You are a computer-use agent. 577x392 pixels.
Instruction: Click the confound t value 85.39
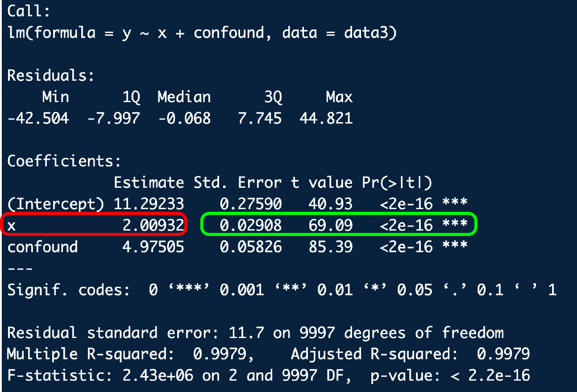(x=330, y=247)
